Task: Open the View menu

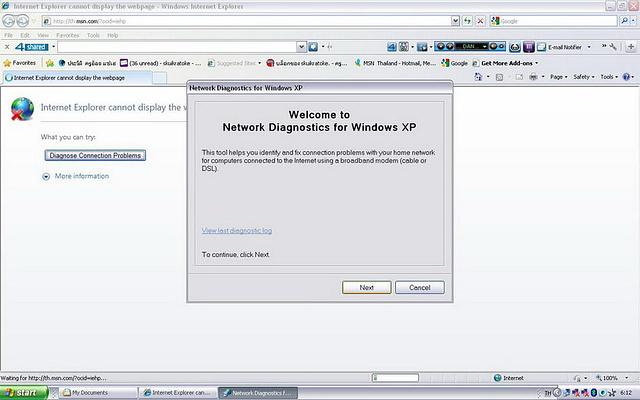Action: coord(43,35)
